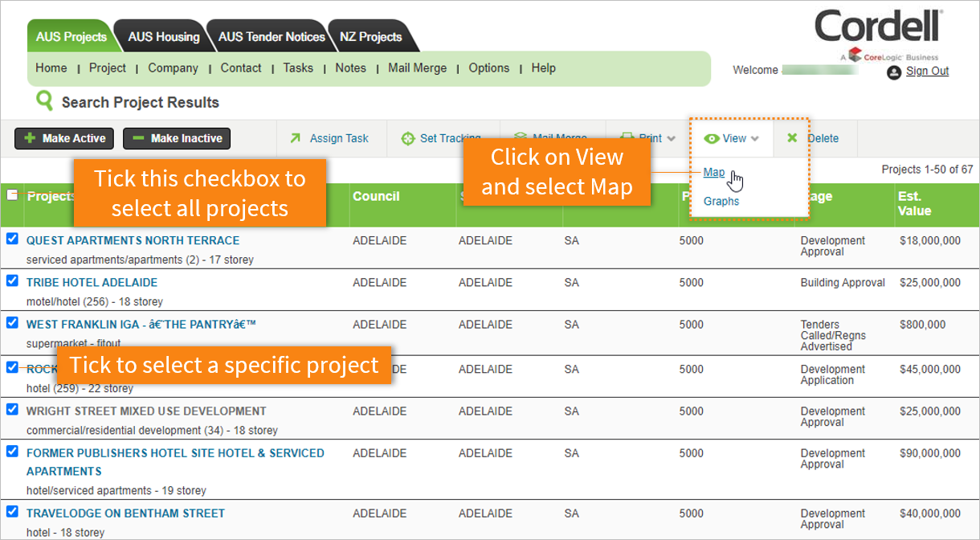Open West Franklin IGA project link
980x540 pixels.
click(x=141, y=325)
